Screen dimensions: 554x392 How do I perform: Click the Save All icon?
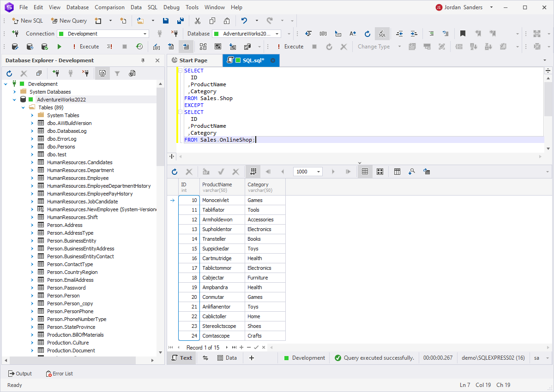pyautogui.click(x=181, y=20)
